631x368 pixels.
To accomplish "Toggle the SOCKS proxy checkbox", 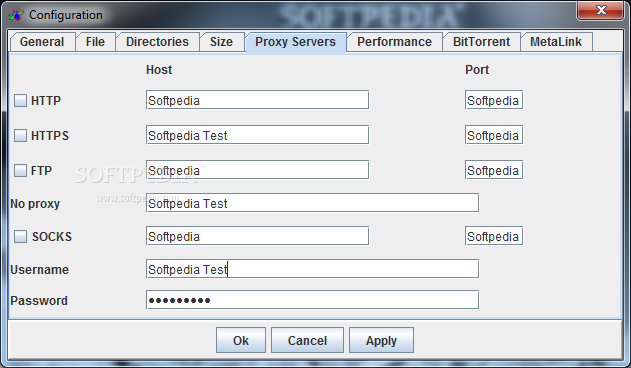I will click(21, 236).
